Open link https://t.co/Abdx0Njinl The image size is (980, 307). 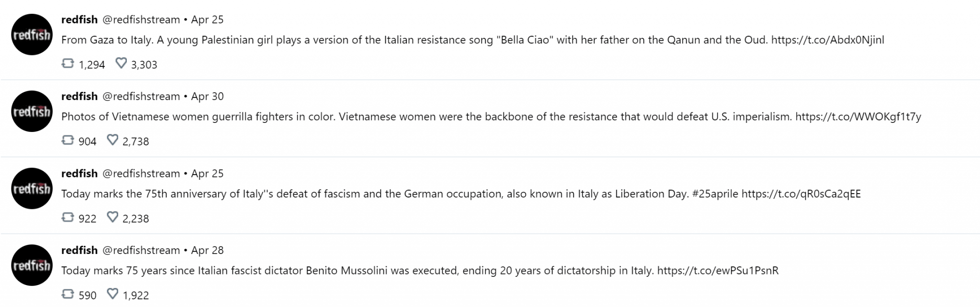click(827, 40)
